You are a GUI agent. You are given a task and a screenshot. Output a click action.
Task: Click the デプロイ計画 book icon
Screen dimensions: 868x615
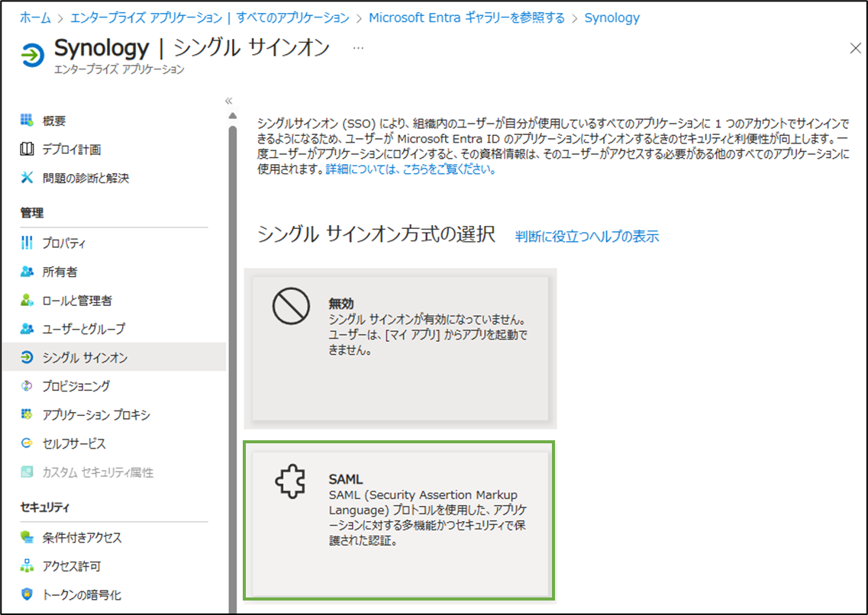27,149
